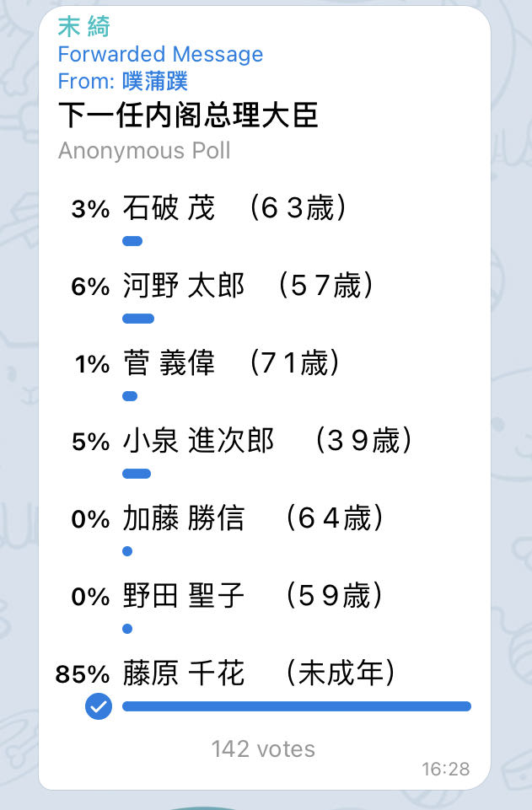The width and height of the screenshot is (532, 810).
Task: Click the Anonymous Poll label
Action: 144,151
